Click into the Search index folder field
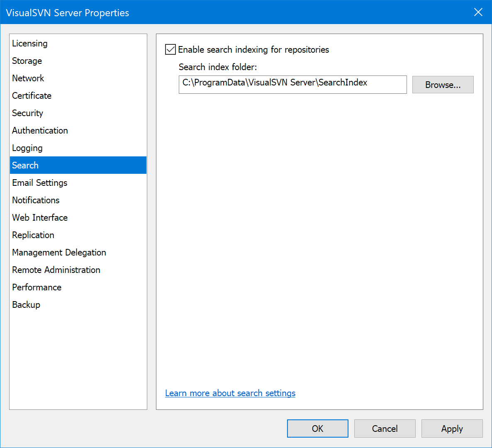This screenshot has width=492, height=448. 293,84
